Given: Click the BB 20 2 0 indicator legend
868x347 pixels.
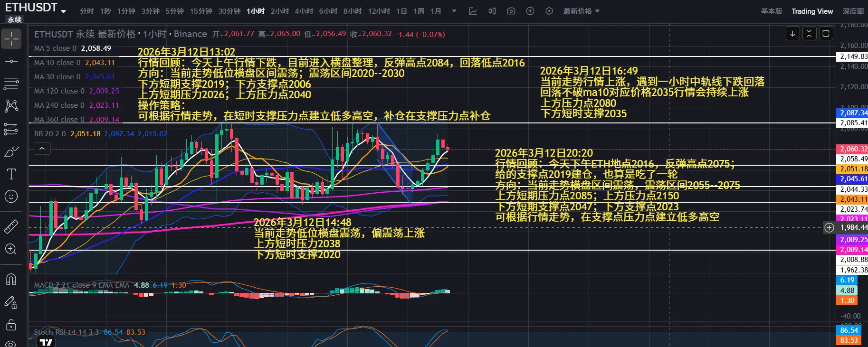Looking at the screenshot, I should [x=101, y=134].
